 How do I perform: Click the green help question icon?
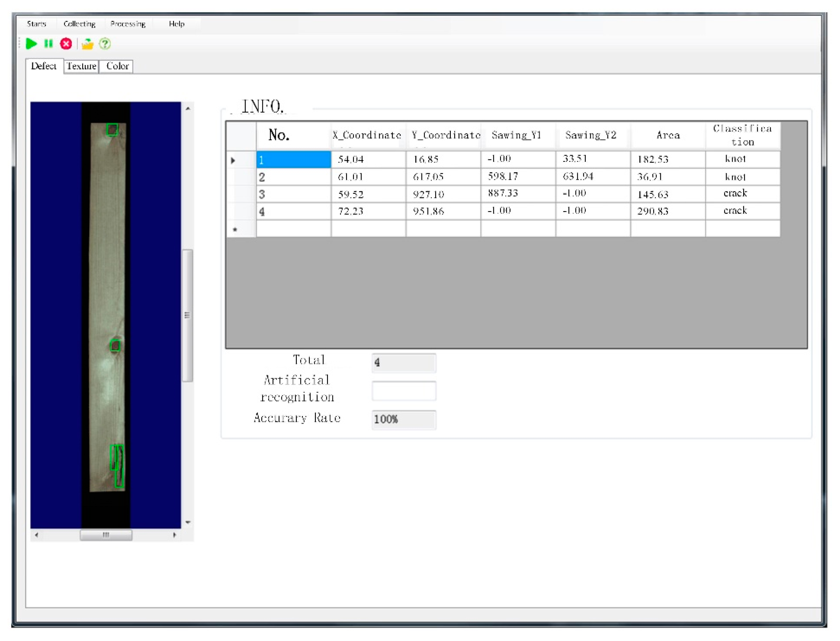(x=105, y=44)
